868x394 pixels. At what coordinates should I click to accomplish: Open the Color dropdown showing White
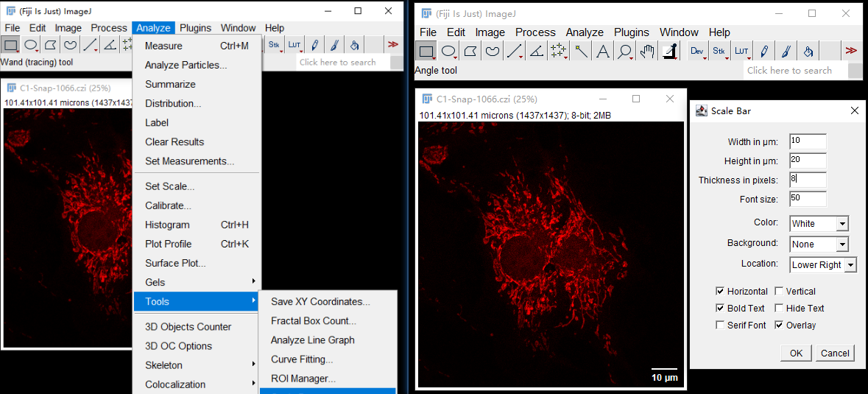(x=819, y=224)
